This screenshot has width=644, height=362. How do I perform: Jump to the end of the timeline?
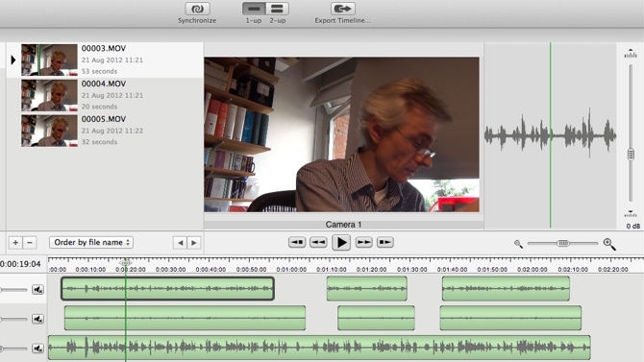(384, 242)
